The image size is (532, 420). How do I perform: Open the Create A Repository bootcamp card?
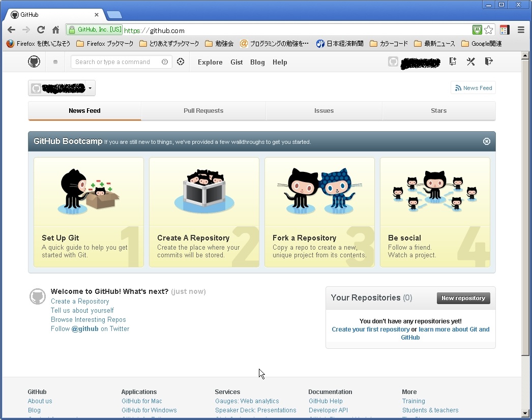[204, 212]
